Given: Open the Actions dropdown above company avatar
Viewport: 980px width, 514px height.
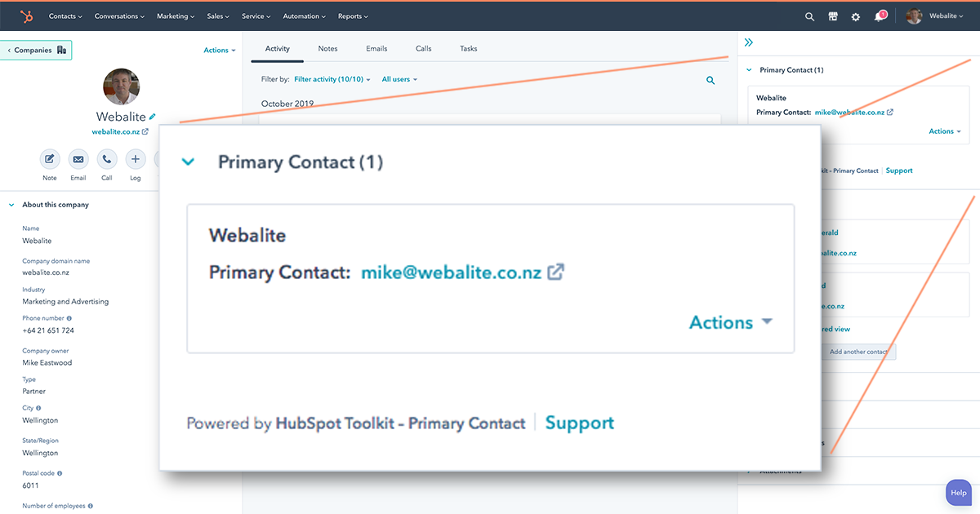Looking at the screenshot, I should pyautogui.click(x=220, y=51).
